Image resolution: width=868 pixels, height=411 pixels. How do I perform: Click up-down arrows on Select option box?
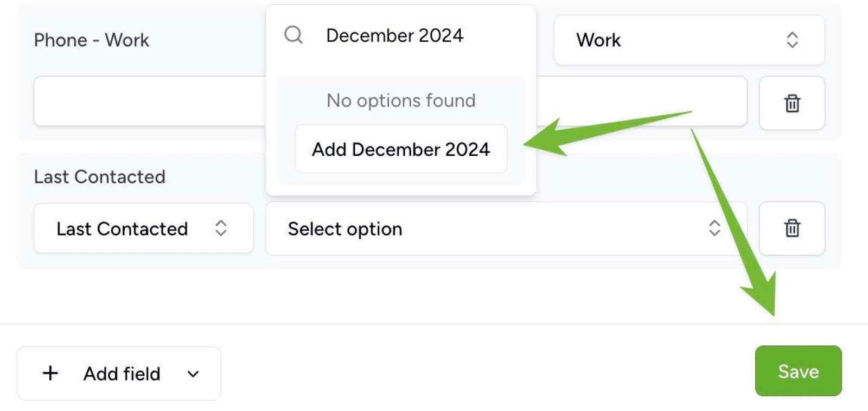coord(714,229)
